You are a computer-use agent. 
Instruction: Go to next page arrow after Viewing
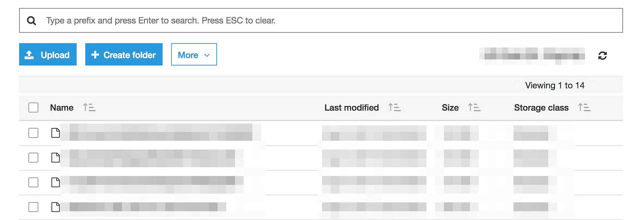[592, 86]
